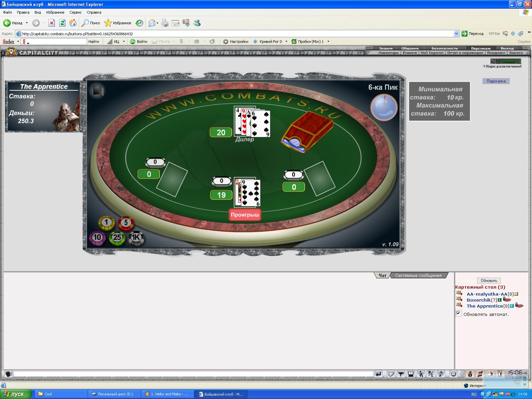Open the Избранное menu in menu bar
Image resolution: width=532 pixels, height=399 pixels.
pyautogui.click(x=55, y=12)
